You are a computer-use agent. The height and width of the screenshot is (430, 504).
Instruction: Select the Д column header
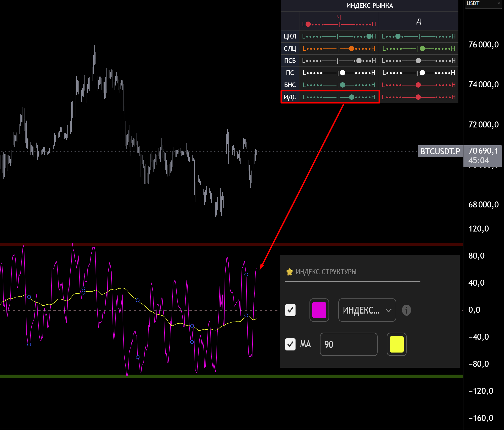[x=419, y=21]
